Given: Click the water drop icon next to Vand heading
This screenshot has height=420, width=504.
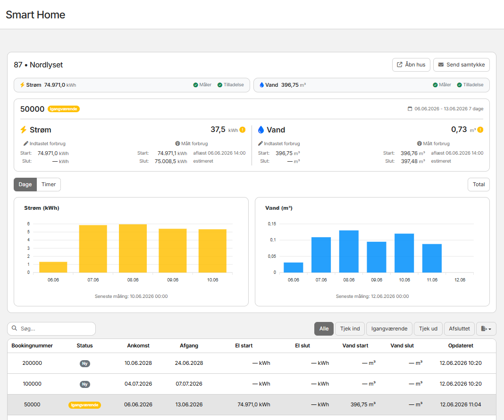Looking at the screenshot, I should tap(261, 130).
